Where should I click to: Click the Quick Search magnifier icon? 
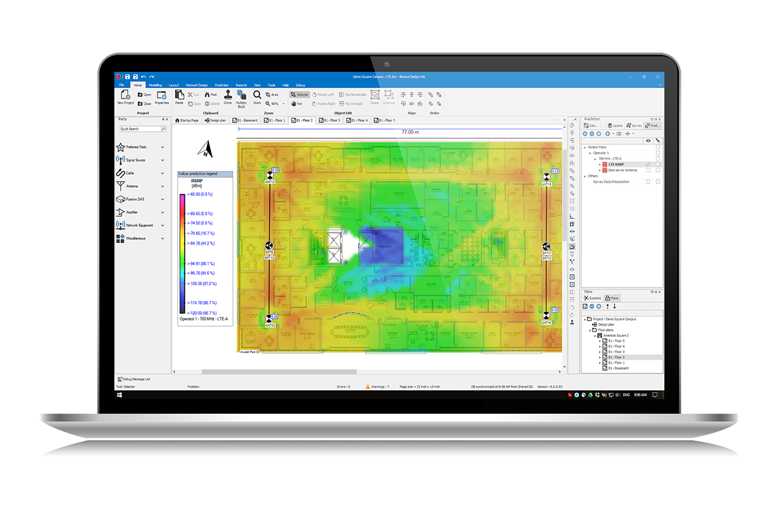point(163,129)
